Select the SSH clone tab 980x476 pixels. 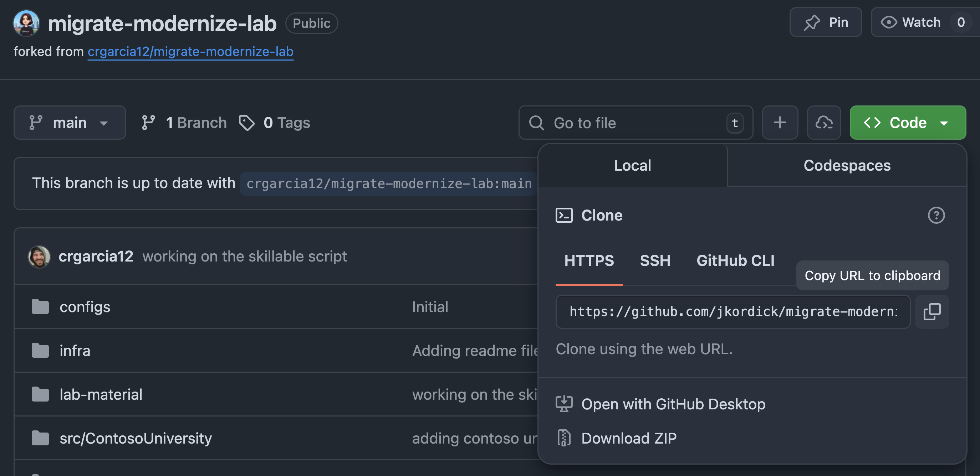pyautogui.click(x=655, y=261)
